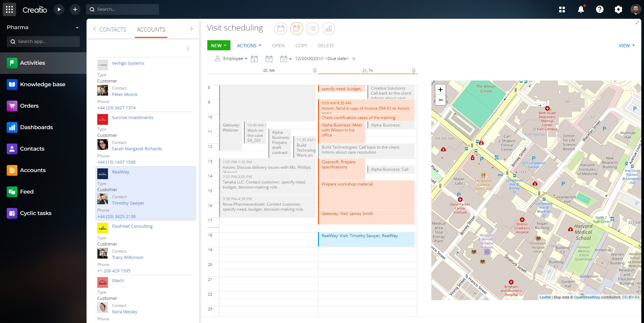Open the Employee filter dropdown
The image size is (644, 323).
coord(231,59)
